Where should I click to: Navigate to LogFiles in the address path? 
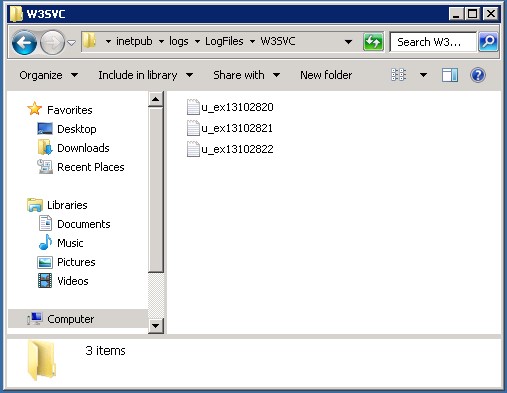tap(224, 41)
